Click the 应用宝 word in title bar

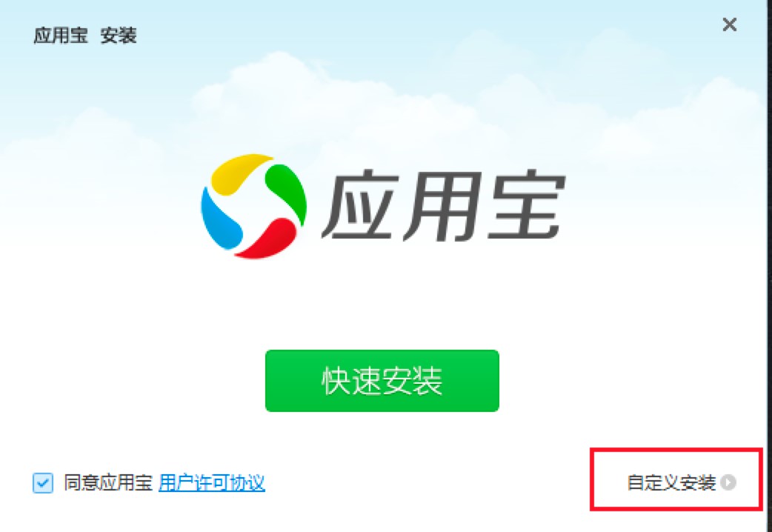click(x=61, y=36)
